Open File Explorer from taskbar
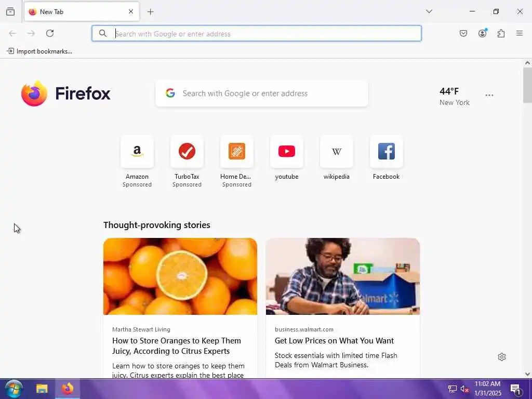 tap(42, 389)
